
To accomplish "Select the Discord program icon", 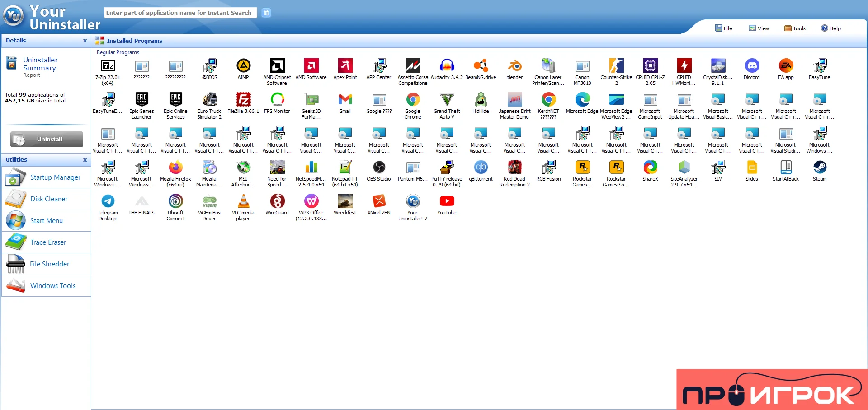I will coord(752,66).
